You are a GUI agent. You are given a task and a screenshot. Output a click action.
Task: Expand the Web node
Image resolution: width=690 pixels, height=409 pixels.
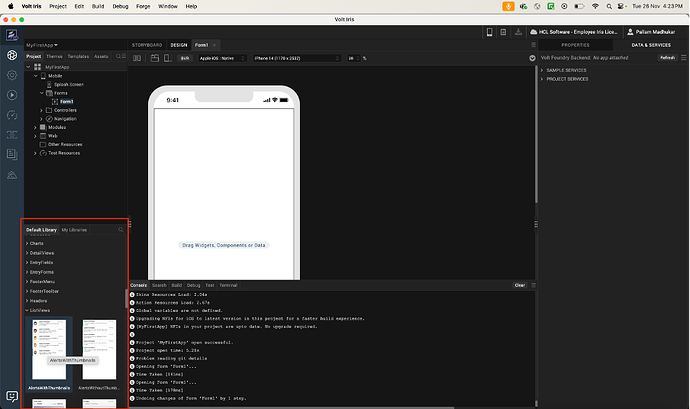pos(36,136)
